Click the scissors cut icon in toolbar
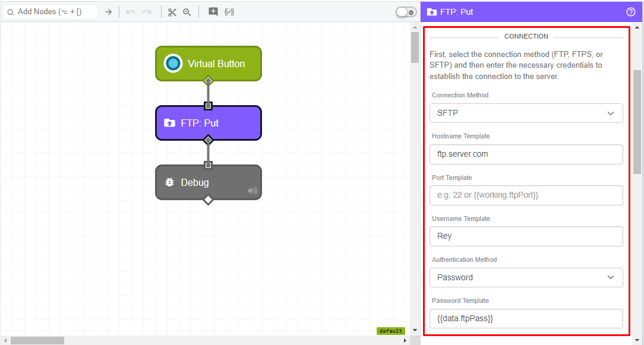644x345 pixels. 172,12
